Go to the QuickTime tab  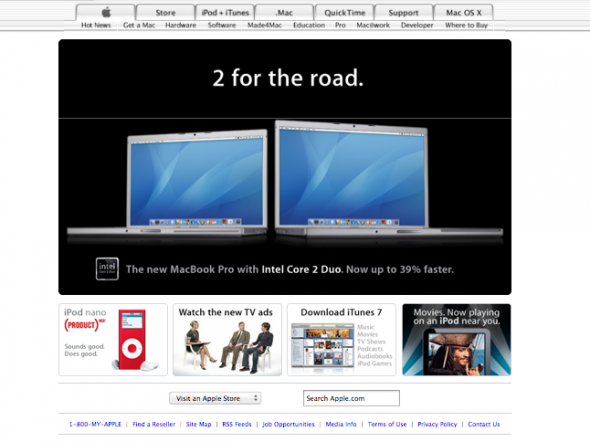344,12
